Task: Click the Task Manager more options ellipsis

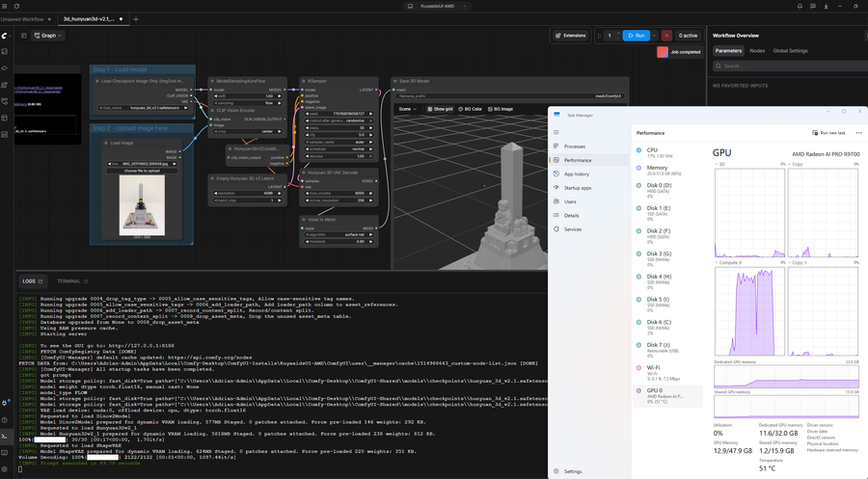Action: click(x=858, y=133)
